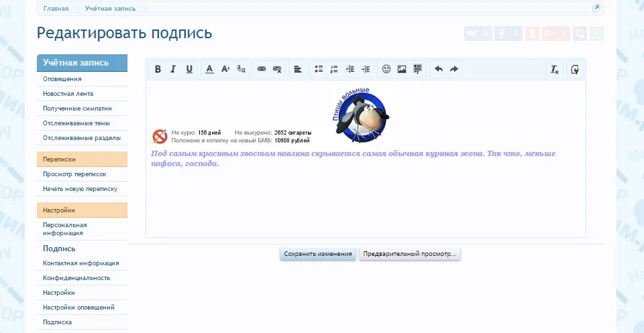Select Начать новую переписку

[82, 189]
